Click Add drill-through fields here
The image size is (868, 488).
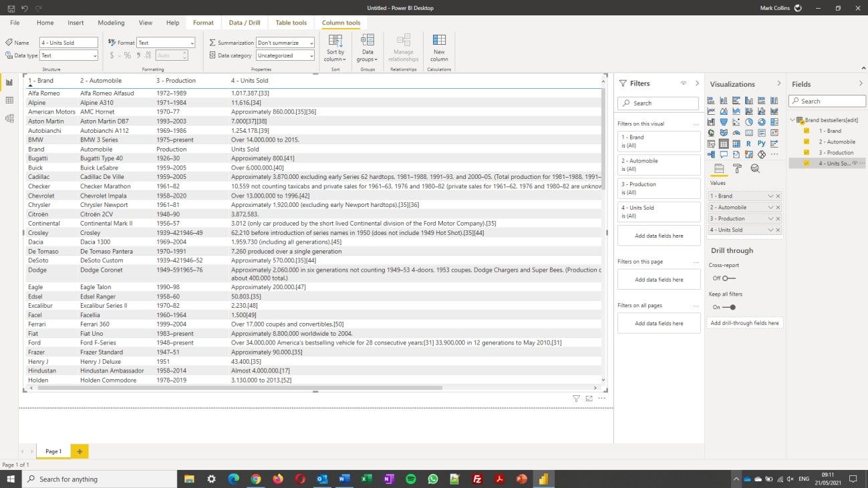click(744, 323)
